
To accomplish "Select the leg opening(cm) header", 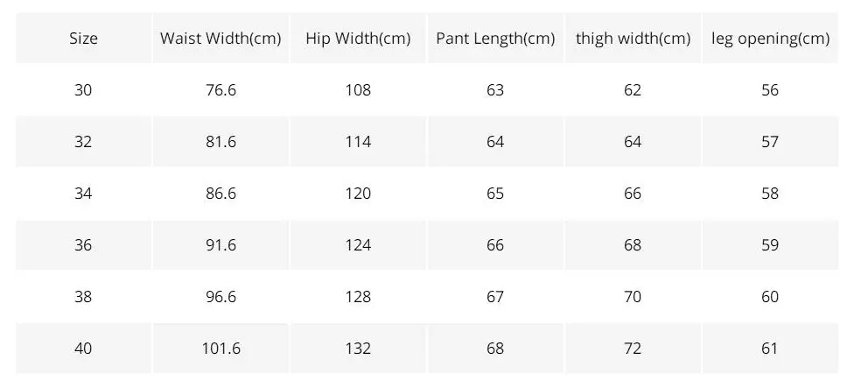I will [x=770, y=39].
